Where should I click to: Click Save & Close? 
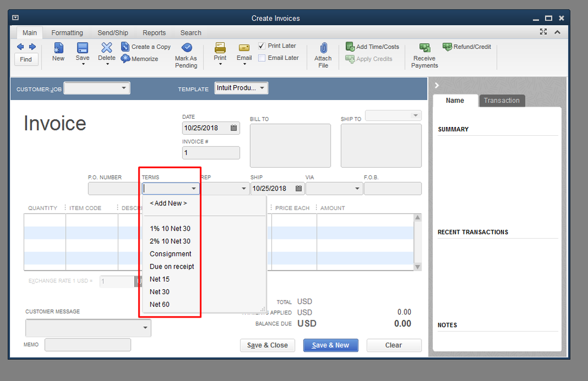pos(267,345)
